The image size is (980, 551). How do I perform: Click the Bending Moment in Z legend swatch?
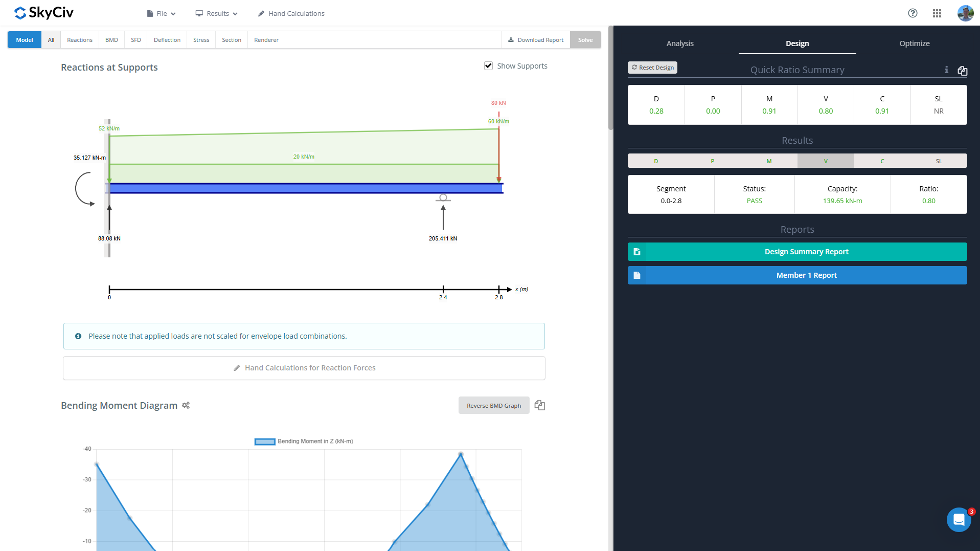point(265,442)
